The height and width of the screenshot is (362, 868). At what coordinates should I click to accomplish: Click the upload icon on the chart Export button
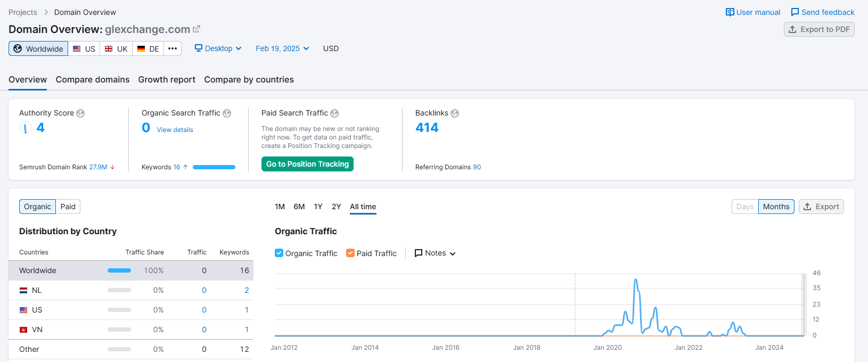(808, 207)
